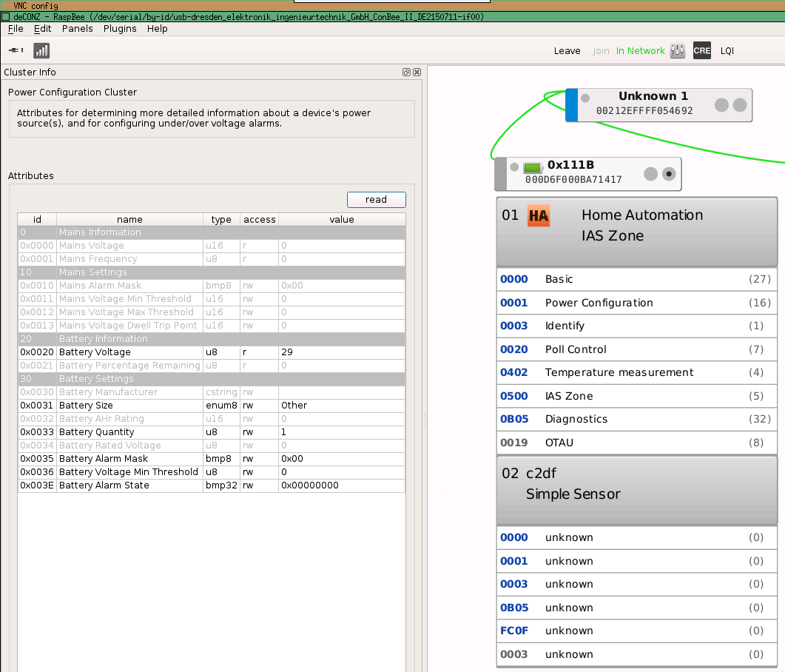Select the 0402 Temperature measurement cluster

coord(637,372)
